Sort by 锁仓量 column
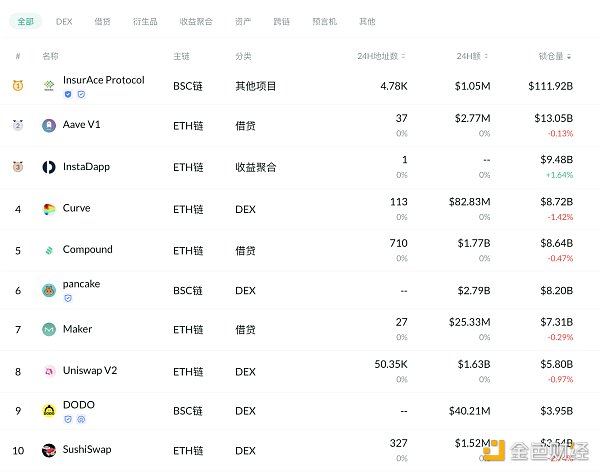The width and height of the screenshot is (600, 472). pyautogui.click(x=557, y=56)
